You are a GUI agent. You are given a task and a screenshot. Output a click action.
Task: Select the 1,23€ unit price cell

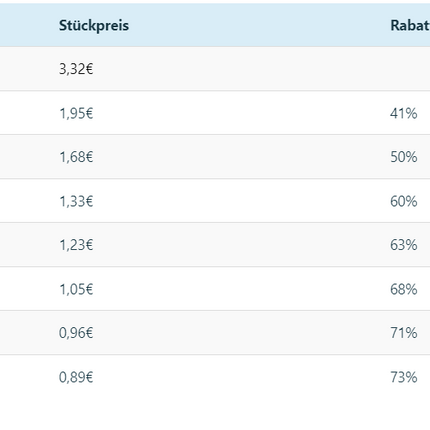pos(76,245)
